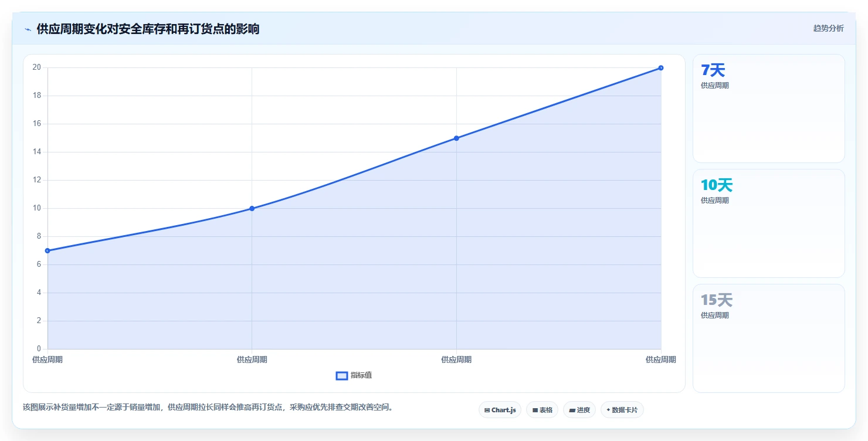This screenshot has height=441, width=868.
Task: Click the y-axis label 4
Action: click(39, 293)
